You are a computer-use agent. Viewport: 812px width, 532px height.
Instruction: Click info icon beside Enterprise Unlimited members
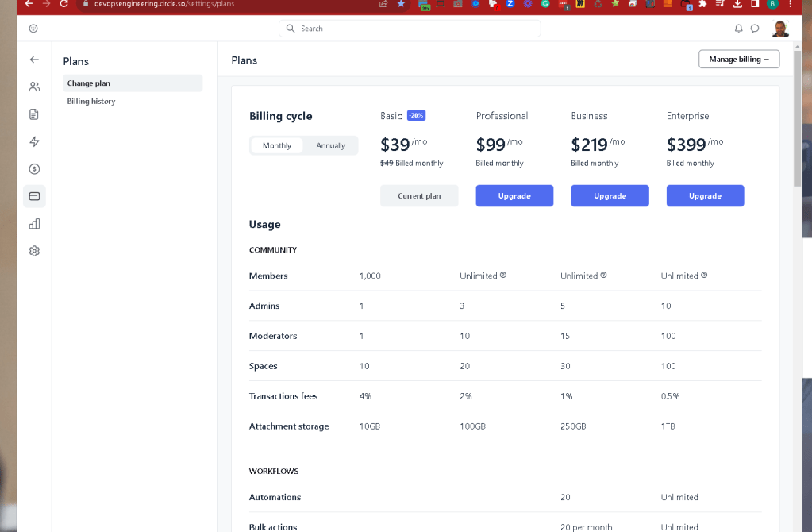click(x=704, y=275)
